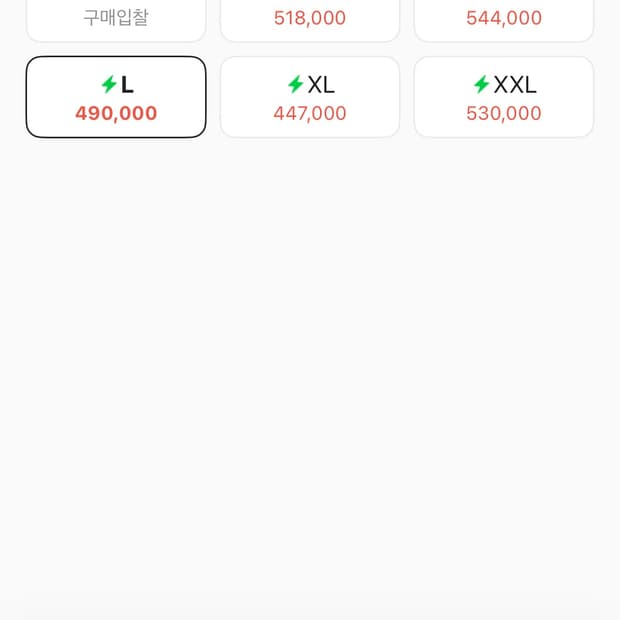
Task: Click the green lightning icon beside XXL
Action: click(481, 85)
